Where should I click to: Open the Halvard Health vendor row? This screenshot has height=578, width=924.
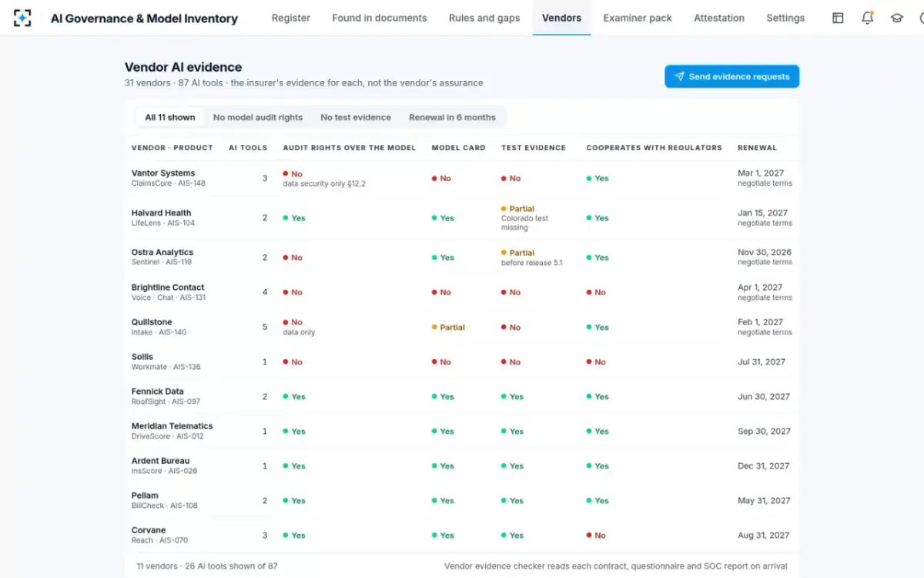click(462, 217)
